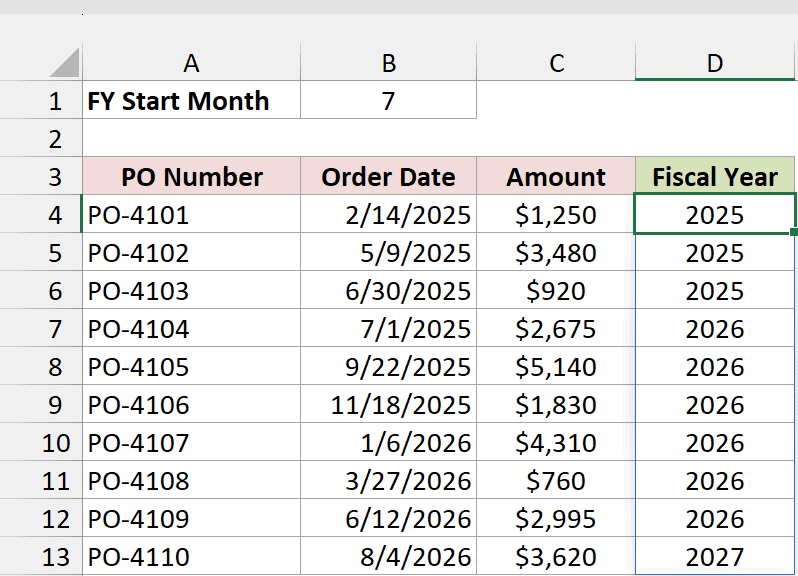Select column A header
798x576 pixels.
pos(191,63)
